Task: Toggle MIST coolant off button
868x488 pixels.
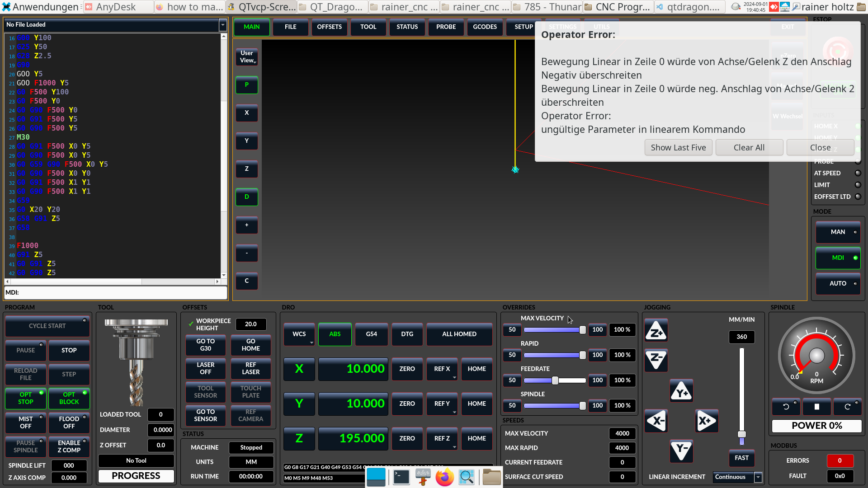Action: [x=26, y=423]
